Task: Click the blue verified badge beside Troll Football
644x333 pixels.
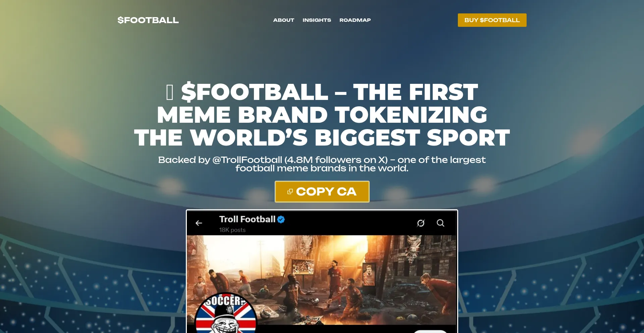Action: tap(281, 219)
